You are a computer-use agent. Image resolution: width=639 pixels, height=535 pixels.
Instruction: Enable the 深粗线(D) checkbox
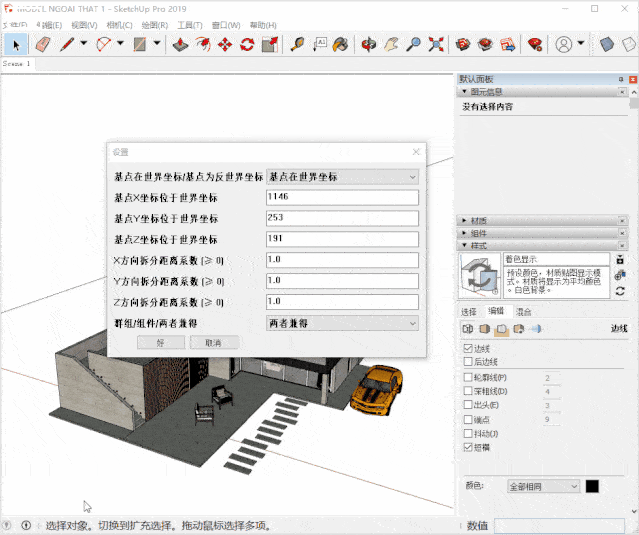pos(468,391)
